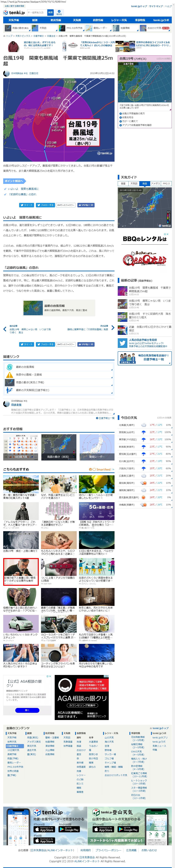Close the BBQ rental ad via X icon
The width and height of the screenshot is (175, 868).
[168, 234]
